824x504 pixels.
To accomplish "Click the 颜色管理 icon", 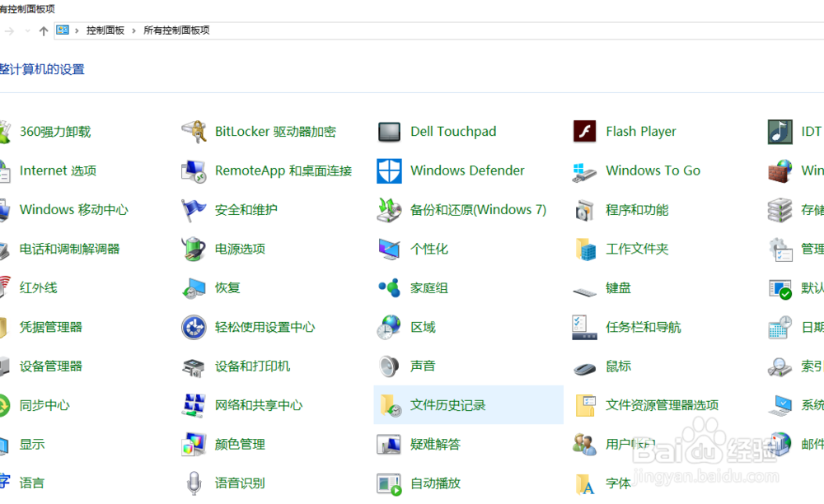I will (194, 444).
